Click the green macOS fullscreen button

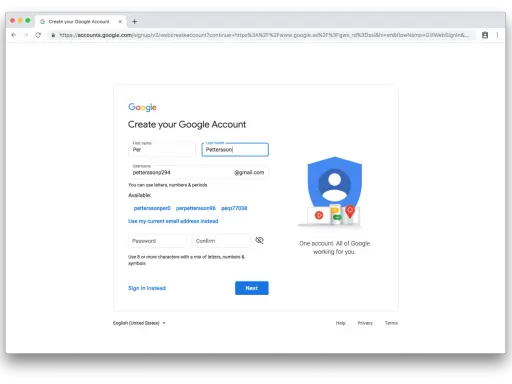pyautogui.click(x=28, y=21)
